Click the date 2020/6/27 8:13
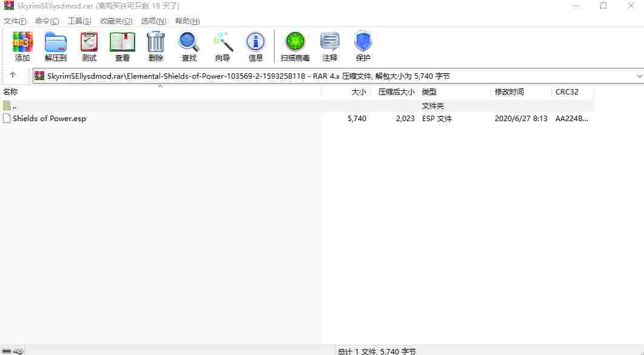The height and width of the screenshot is (355, 644). pos(521,119)
